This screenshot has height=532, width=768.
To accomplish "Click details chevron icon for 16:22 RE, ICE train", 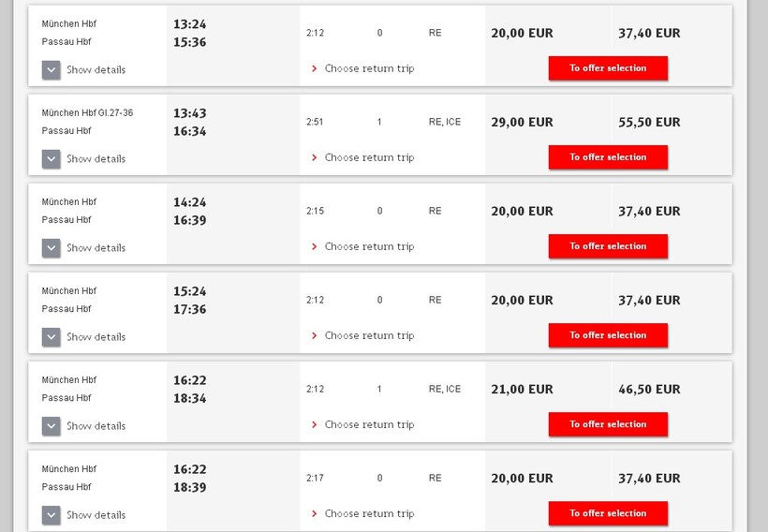I will coord(52,426).
